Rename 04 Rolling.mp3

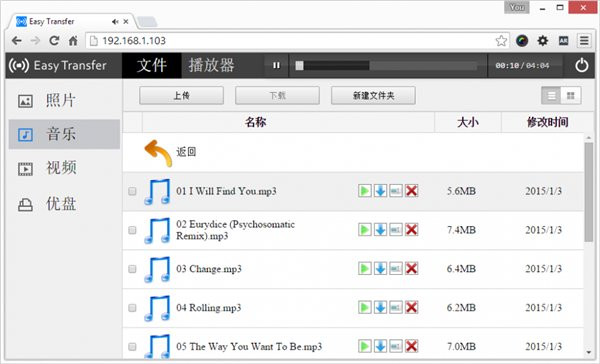(396, 307)
